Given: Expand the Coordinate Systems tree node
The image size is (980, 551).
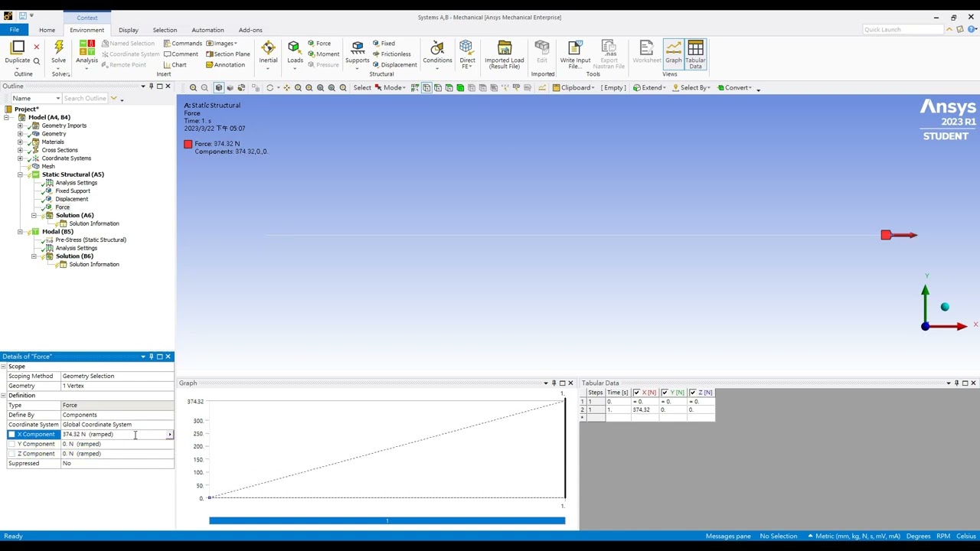Looking at the screenshot, I should pos(20,158).
